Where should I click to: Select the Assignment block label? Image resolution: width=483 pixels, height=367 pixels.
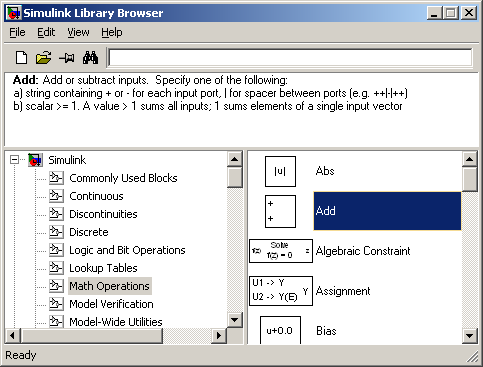(x=343, y=291)
